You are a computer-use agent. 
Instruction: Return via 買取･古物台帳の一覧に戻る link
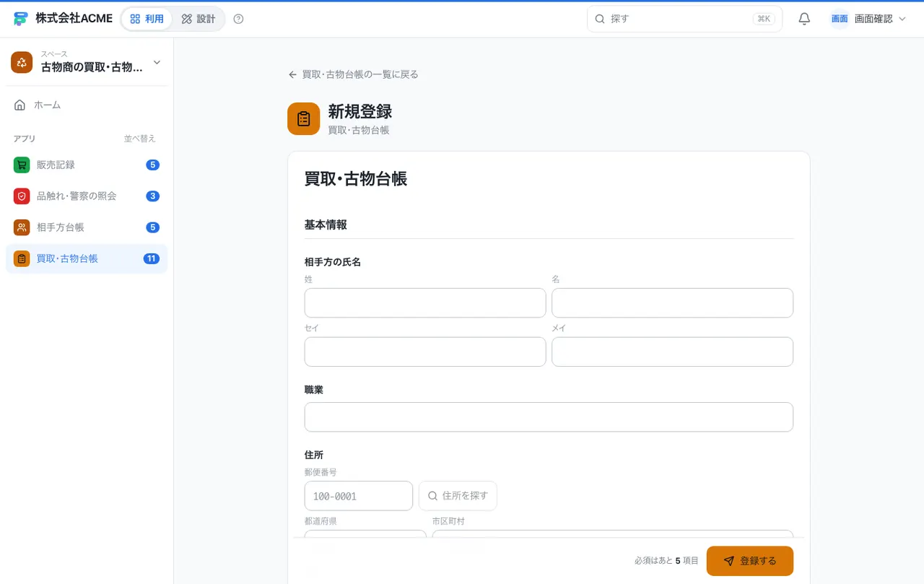click(353, 74)
